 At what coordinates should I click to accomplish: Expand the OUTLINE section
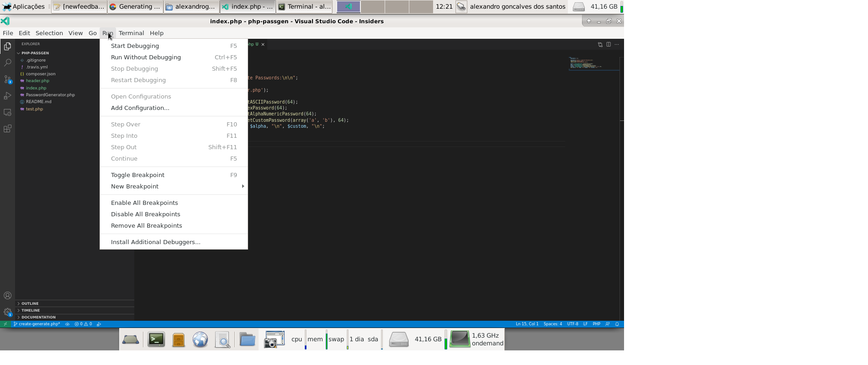pos(30,303)
